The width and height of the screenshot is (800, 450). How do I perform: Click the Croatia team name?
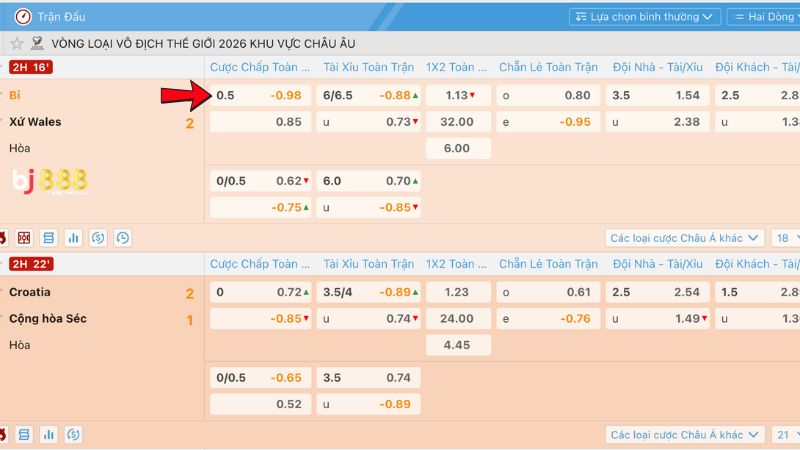(x=30, y=292)
